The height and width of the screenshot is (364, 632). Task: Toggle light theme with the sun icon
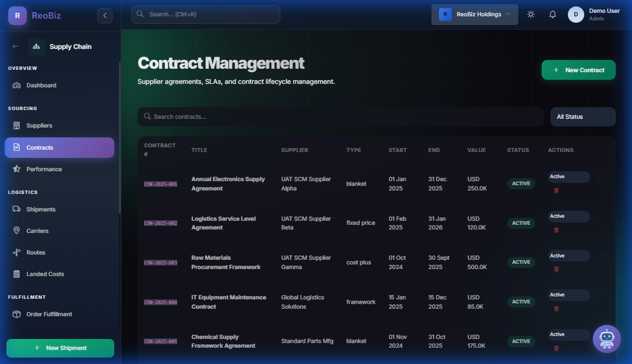pos(531,14)
